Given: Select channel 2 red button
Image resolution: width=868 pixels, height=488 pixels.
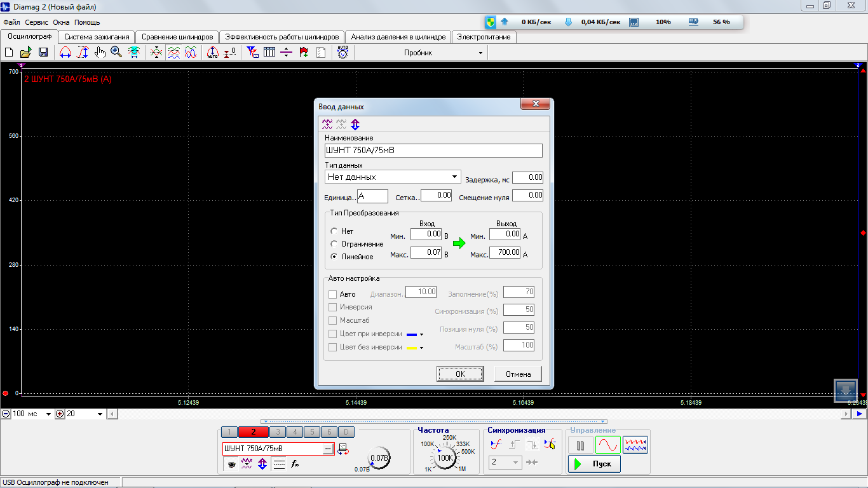Looking at the screenshot, I should (x=253, y=432).
